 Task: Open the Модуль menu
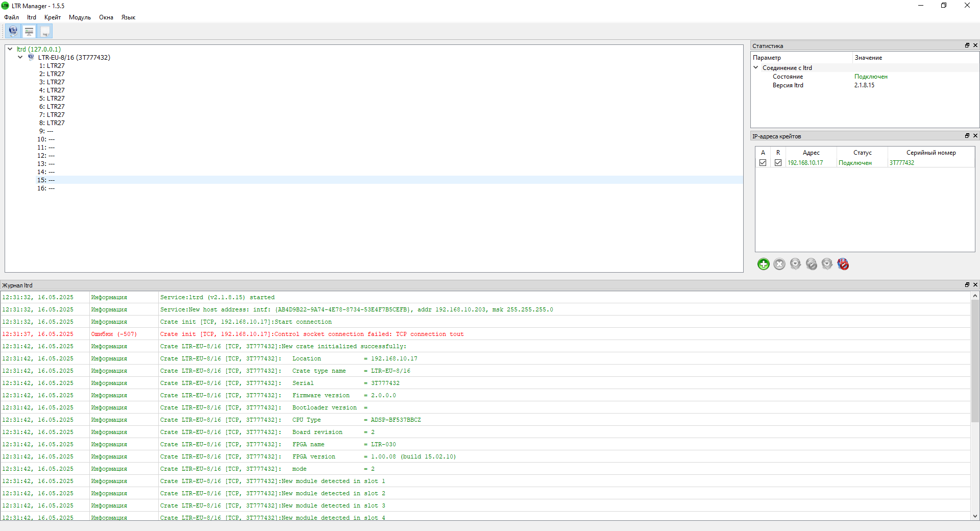[80, 17]
